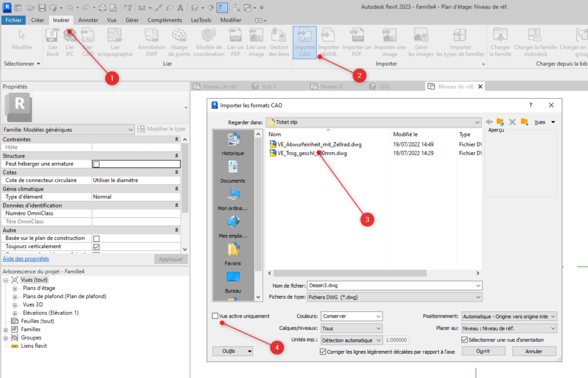Select the Lier un PDF tool
588x378 pixels.
(x=235, y=43)
